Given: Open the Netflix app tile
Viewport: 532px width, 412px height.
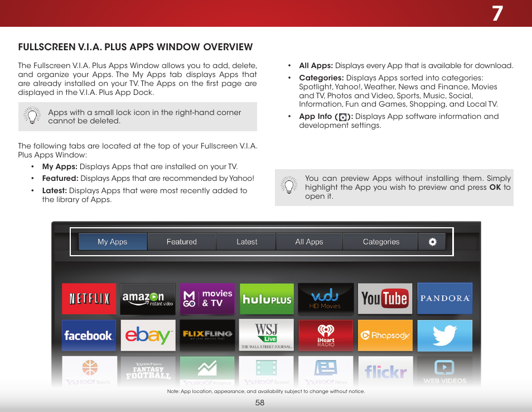Looking at the screenshot, I should click(89, 299).
